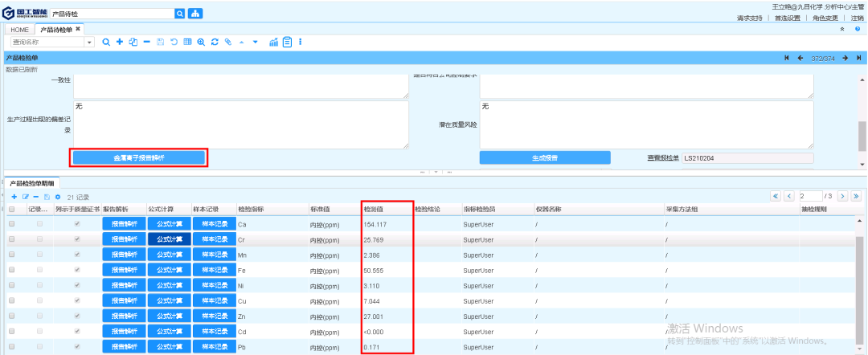Toggle the select-all checkbox in grid header
The image size is (868, 355).
click(11, 210)
